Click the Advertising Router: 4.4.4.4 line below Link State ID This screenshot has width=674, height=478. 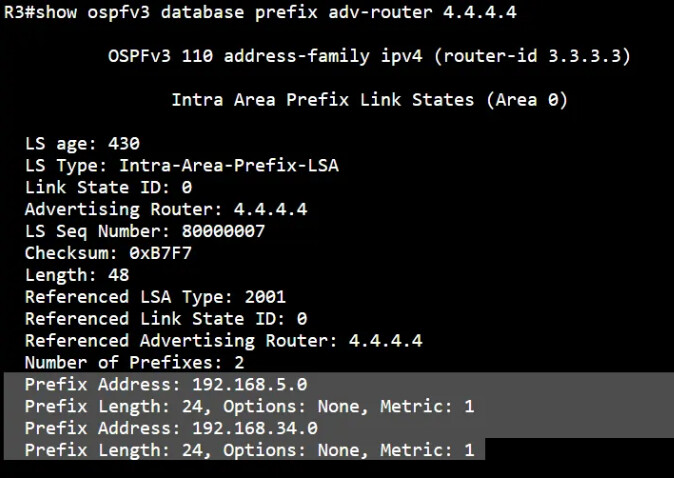165,209
